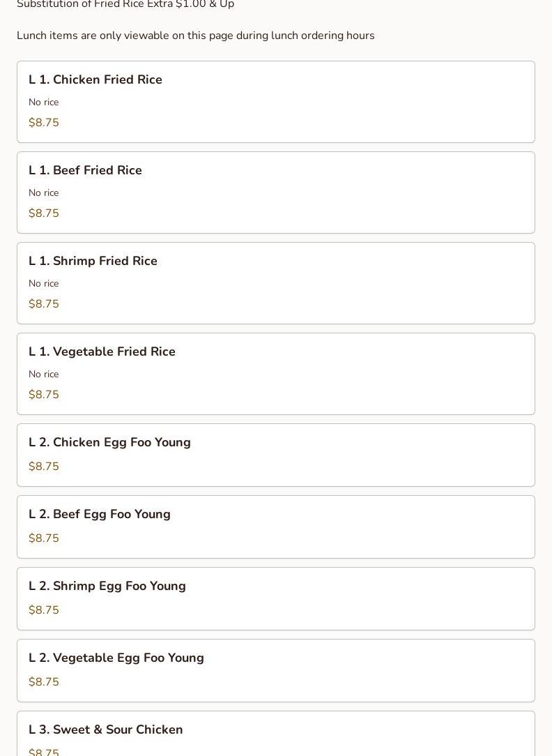This screenshot has height=756, width=552.
Task: Open the L 1. Chicken Fried Rice item
Action: click(95, 80)
